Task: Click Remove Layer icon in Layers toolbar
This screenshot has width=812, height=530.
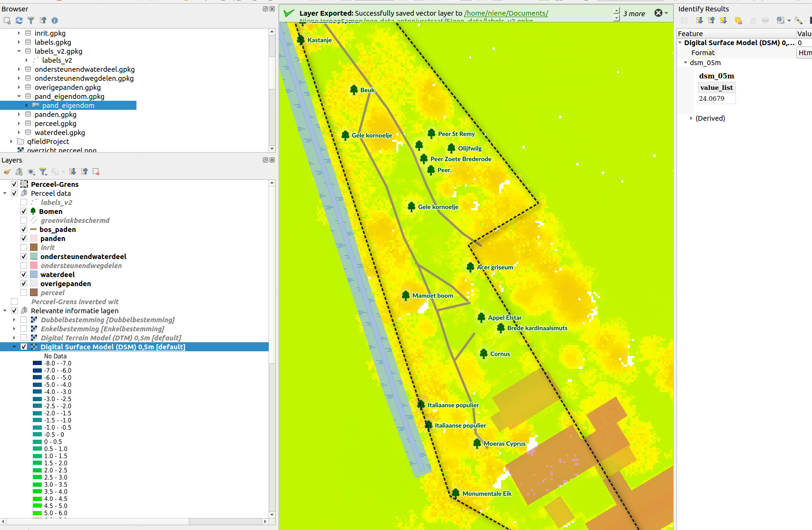Action: click(96, 172)
